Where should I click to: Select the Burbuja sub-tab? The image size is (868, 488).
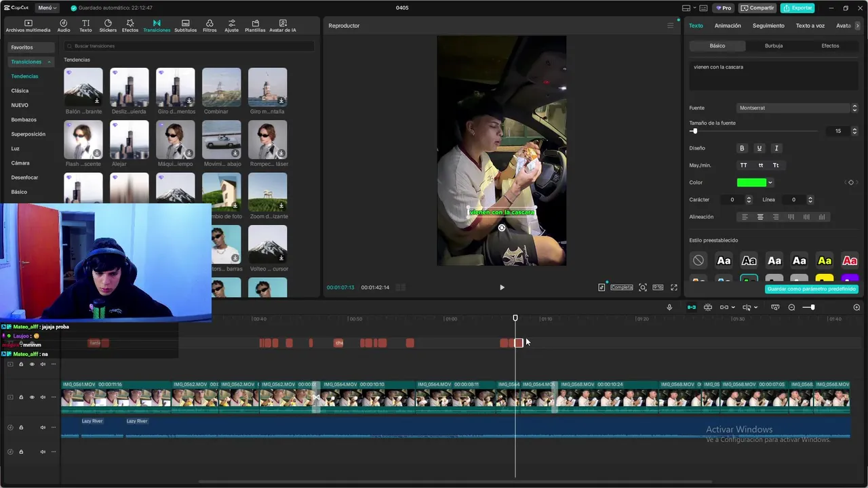[774, 46]
